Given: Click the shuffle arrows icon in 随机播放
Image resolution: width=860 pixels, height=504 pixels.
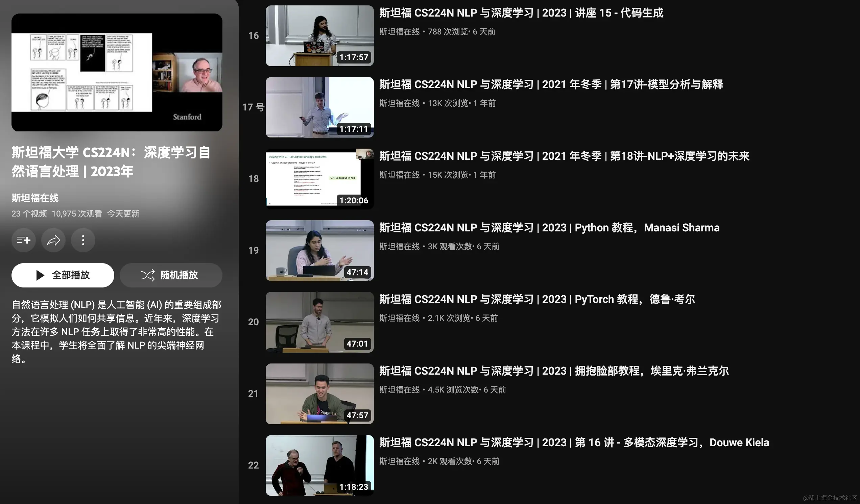Looking at the screenshot, I should [x=148, y=275].
